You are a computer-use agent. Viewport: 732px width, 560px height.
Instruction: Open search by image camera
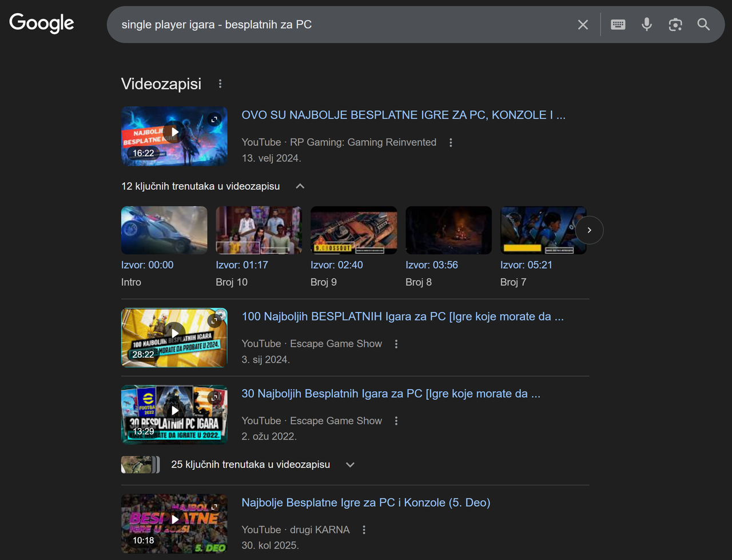(675, 25)
